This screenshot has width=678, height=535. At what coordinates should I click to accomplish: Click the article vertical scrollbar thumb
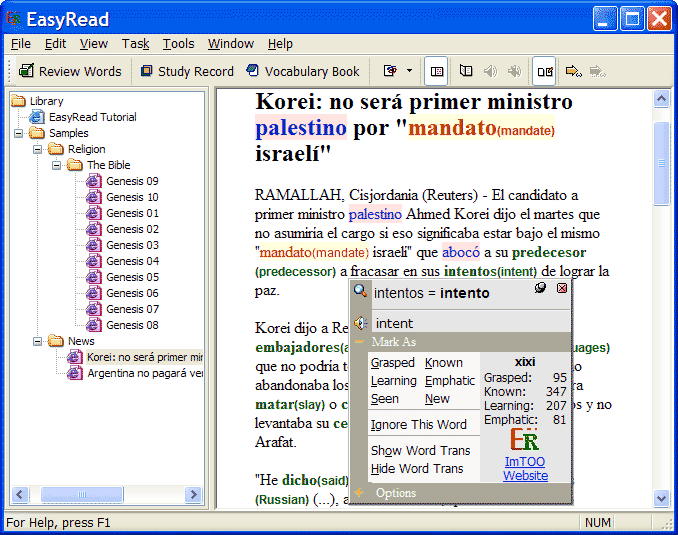pyautogui.click(x=661, y=163)
